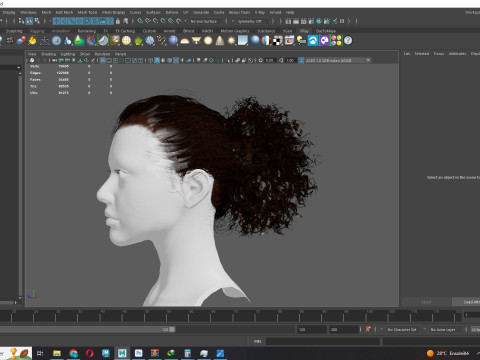Expand the status line arrow after the pause icon
The image size is (480, 360).
coord(349,21)
